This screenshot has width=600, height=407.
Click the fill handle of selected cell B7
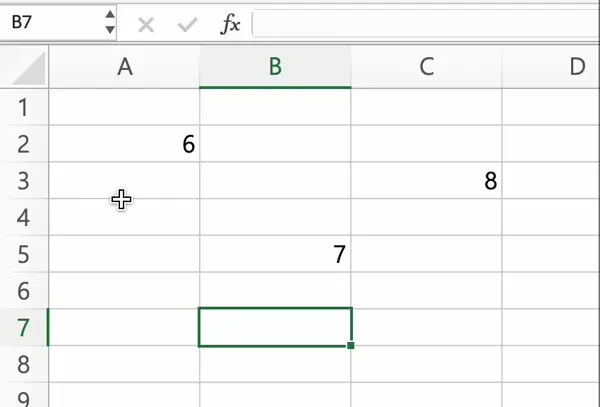click(351, 346)
